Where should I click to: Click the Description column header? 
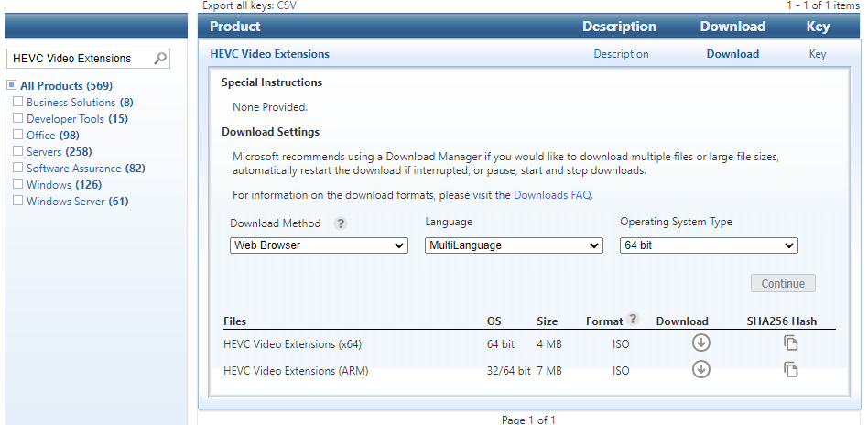[x=619, y=27]
